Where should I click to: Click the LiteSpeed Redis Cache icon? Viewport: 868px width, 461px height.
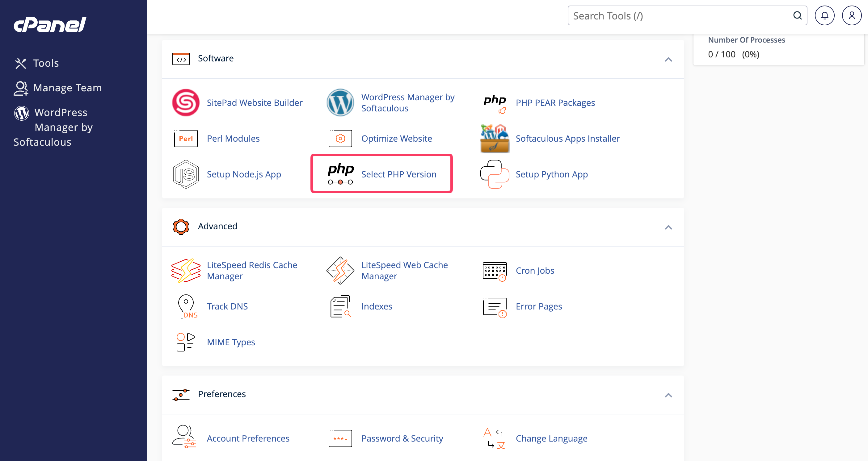(186, 271)
